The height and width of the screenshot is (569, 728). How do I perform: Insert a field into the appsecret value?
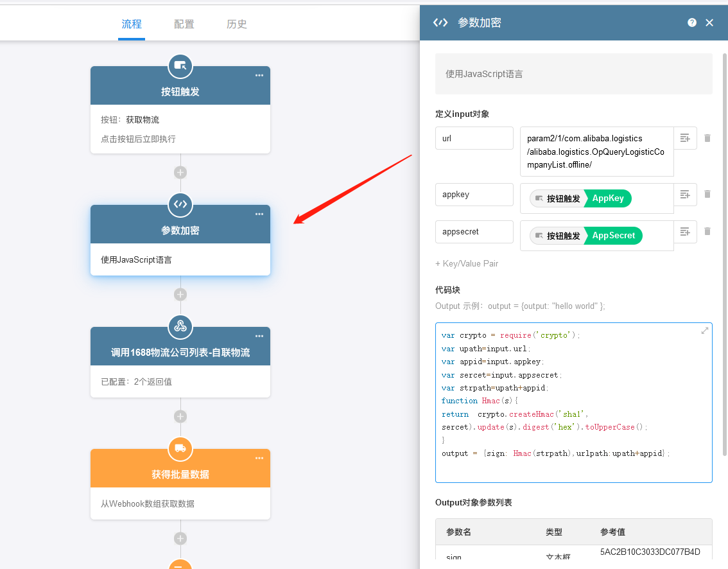coord(685,232)
